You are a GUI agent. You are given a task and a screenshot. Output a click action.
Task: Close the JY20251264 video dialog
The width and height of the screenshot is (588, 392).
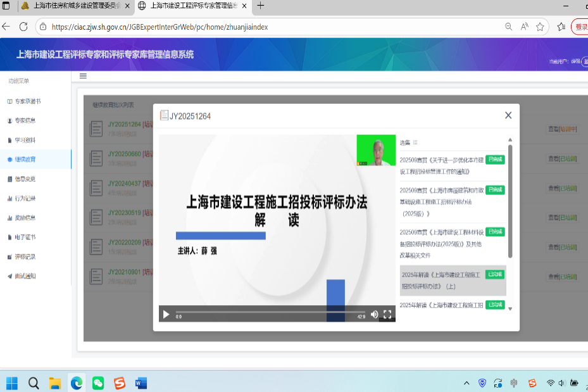click(508, 115)
